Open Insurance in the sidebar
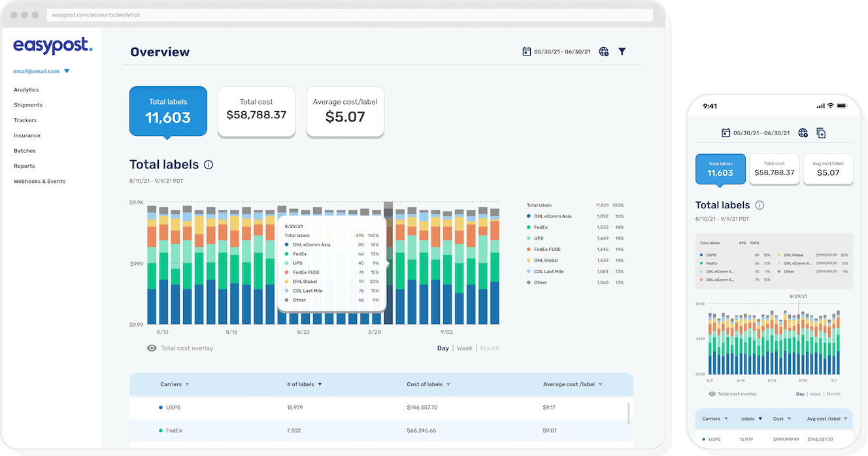 [x=27, y=136]
